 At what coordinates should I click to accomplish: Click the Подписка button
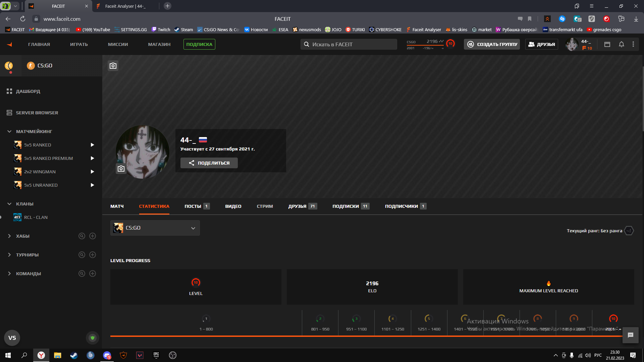click(x=199, y=44)
